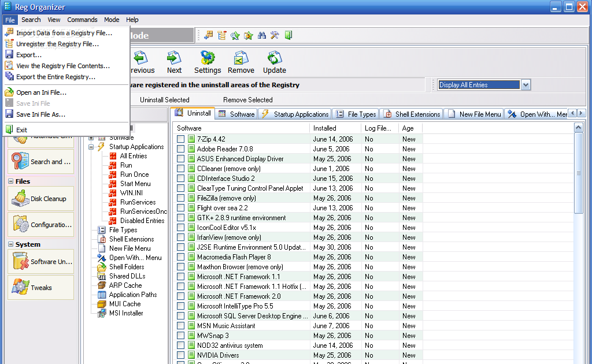The image size is (592, 364).
Task: Choose Save Ini File As... entry
Action: point(66,114)
